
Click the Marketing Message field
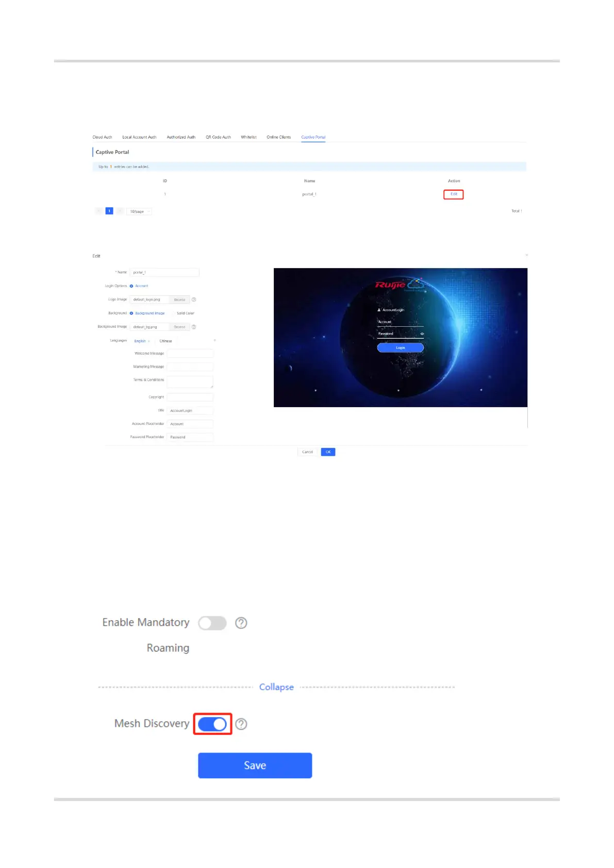click(x=190, y=367)
